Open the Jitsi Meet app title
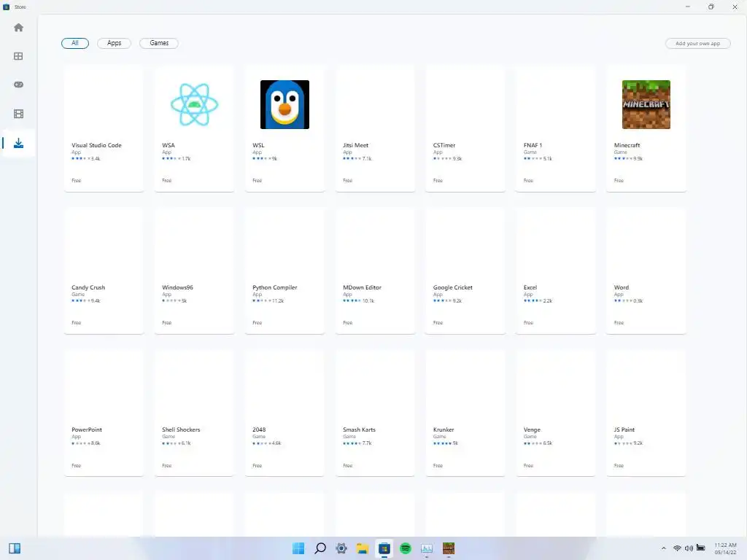 [x=355, y=145]
